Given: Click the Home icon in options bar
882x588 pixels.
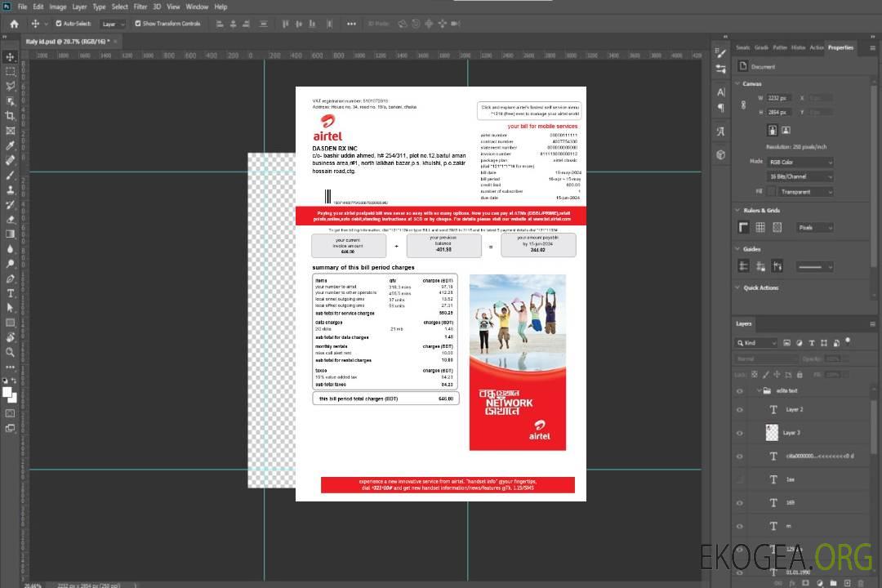Looking at the screenshot, I should pos(14,24).
